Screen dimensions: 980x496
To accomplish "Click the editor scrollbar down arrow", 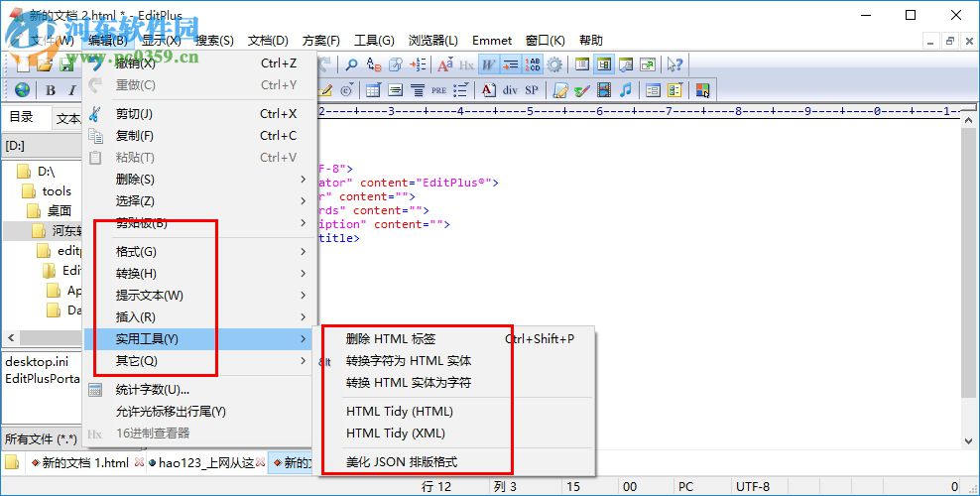I will [x=969, y=440].
